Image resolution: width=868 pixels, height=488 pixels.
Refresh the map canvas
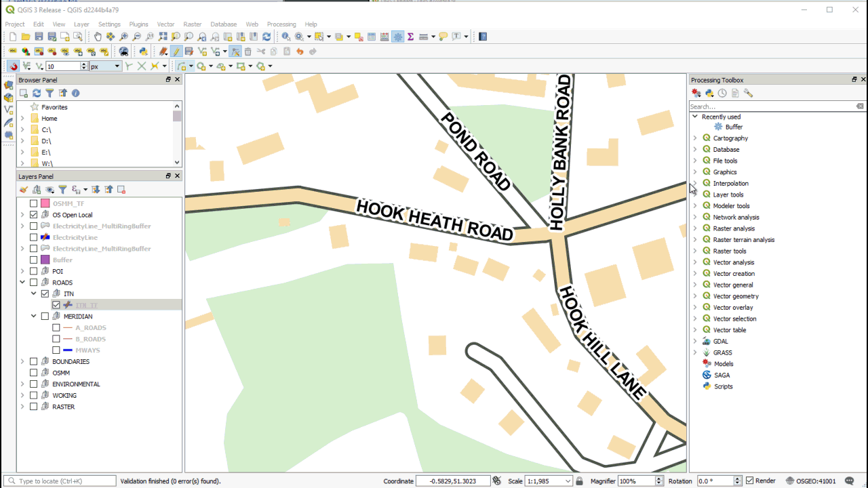pos(267,37)
